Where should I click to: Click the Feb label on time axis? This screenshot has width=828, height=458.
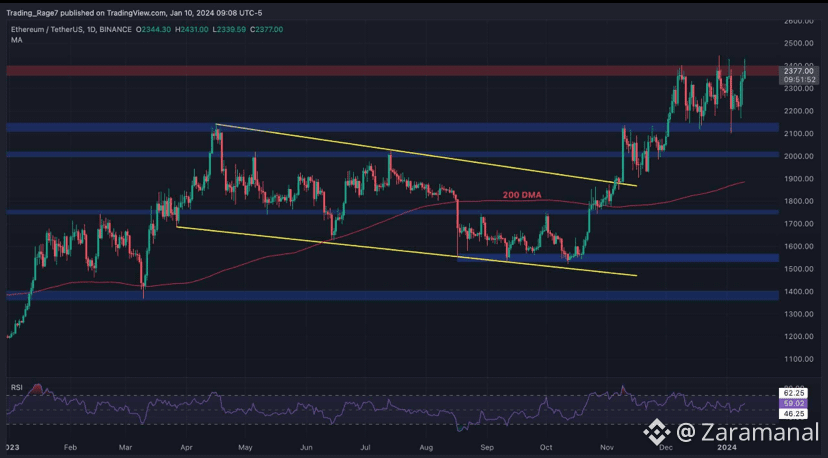click(x=70, y=447)
